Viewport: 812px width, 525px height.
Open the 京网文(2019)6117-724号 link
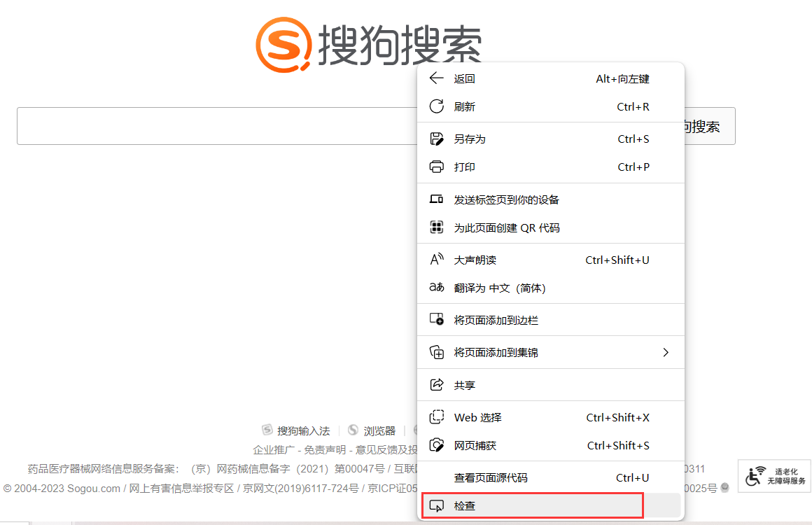coord(301,488)
